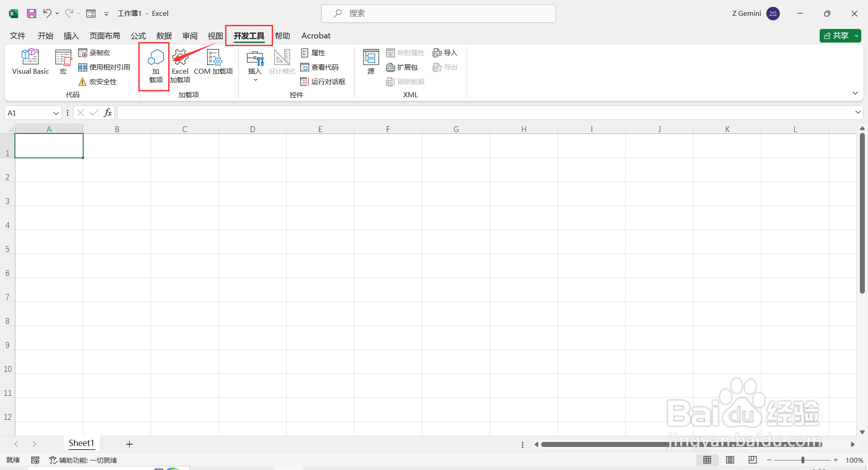Click Run Dialog (运行对话框)
The width and height of the screenshot is (868, 470).
point(323,82)
